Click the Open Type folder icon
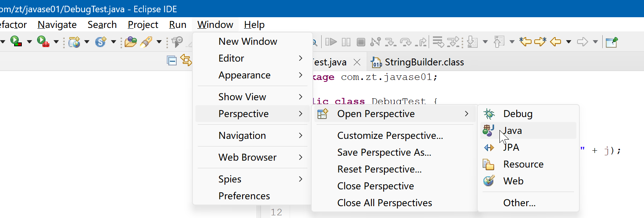This screenshot has height=218, width=644. (130, 42)
